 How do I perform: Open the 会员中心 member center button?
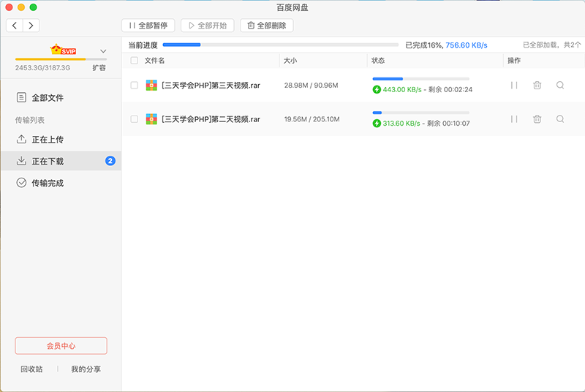pos(61,346)
